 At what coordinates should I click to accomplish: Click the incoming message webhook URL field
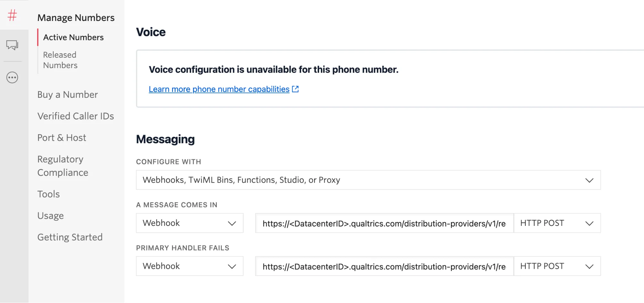tap(383, 223)
